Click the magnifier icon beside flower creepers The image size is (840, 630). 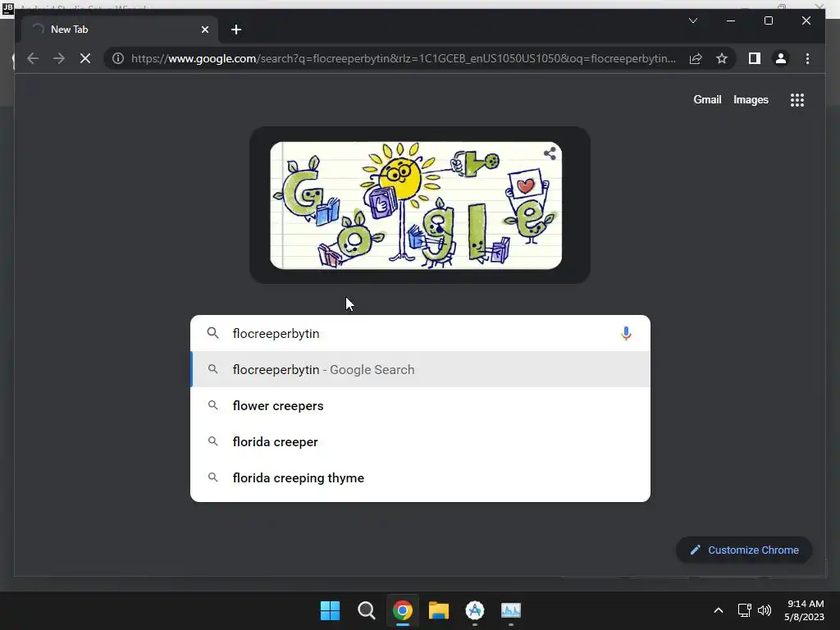click(x=212, y=405)
